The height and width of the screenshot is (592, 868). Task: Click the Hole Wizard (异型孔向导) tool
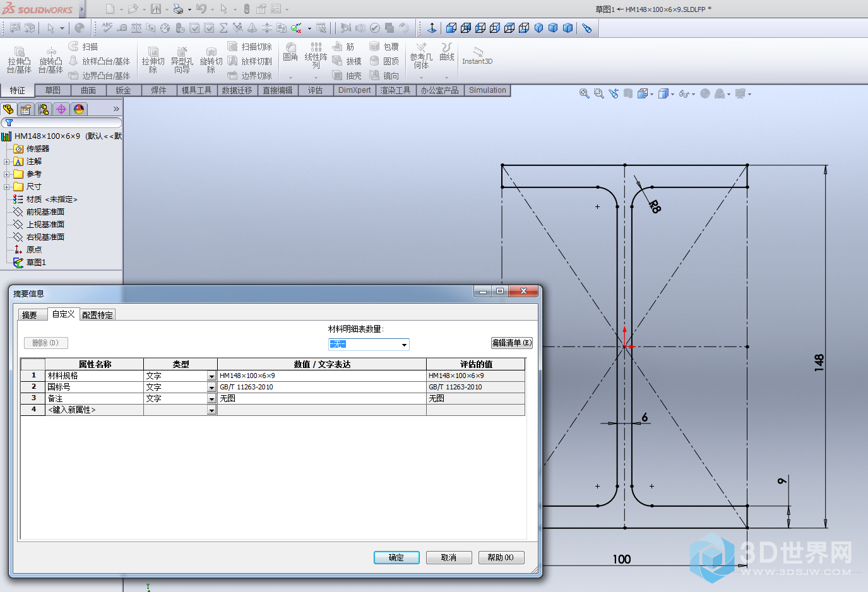pyautogui.click(x=182, y=60)
